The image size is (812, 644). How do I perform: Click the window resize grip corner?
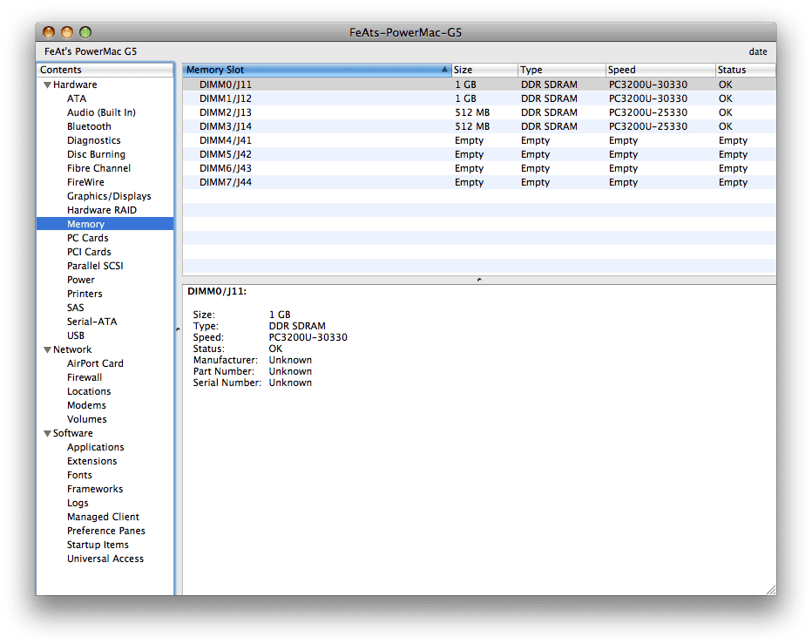click(770, 590)
